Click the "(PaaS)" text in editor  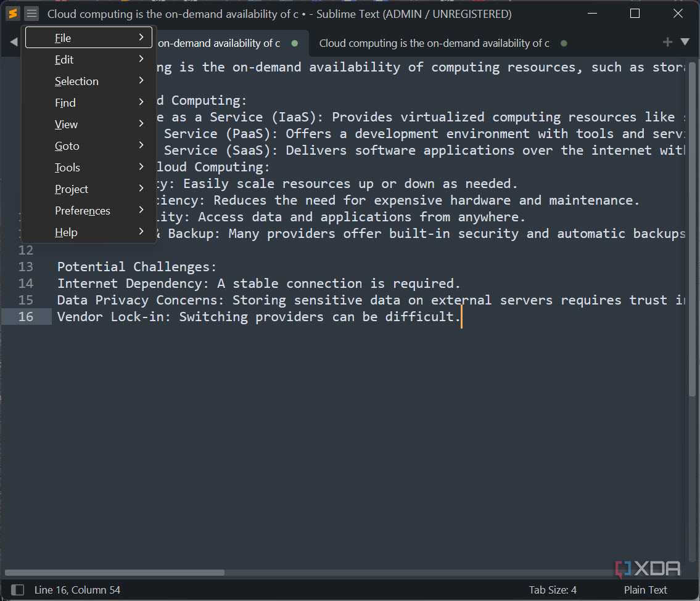(252, 134)
